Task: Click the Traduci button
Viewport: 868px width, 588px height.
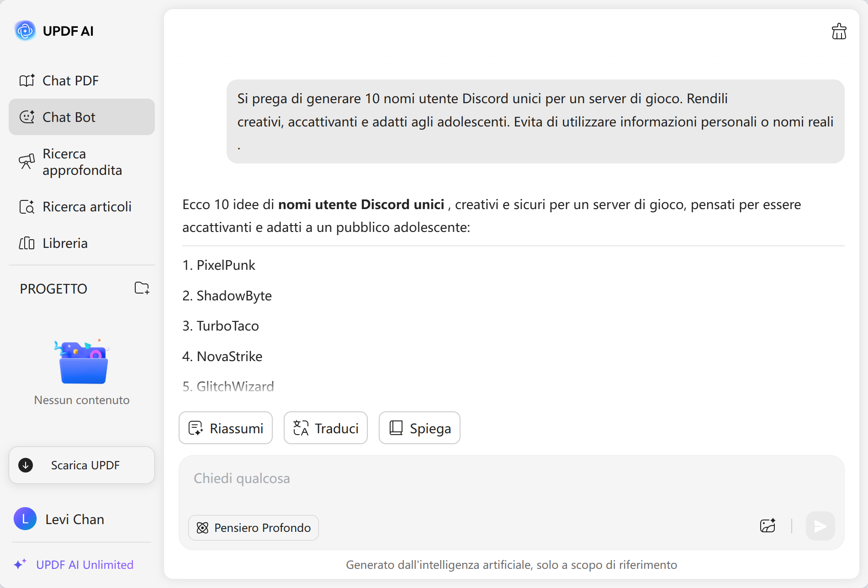Action: [326, 428]
